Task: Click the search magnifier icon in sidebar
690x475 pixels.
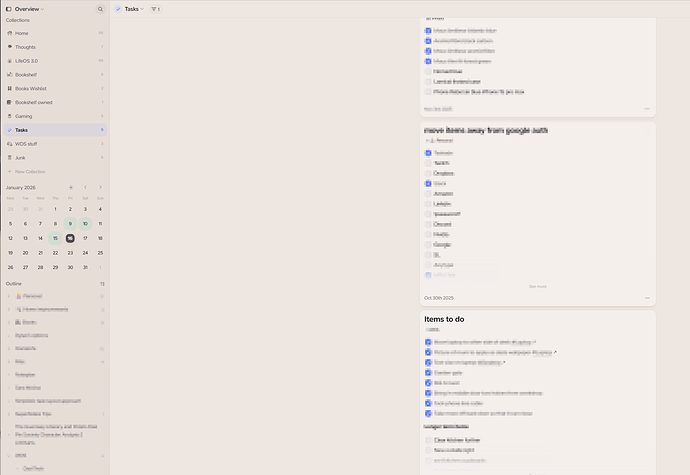Action: pyautogui.click(x=100, y=8)
